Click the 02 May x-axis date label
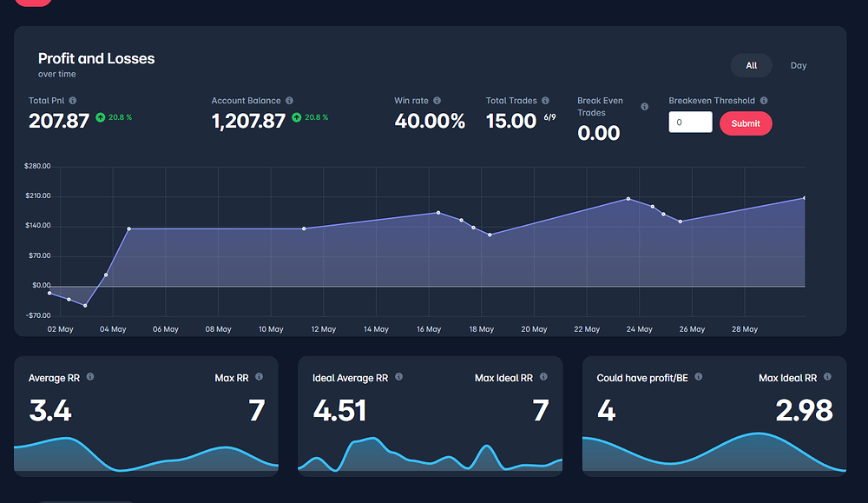 tap(61, 329)
